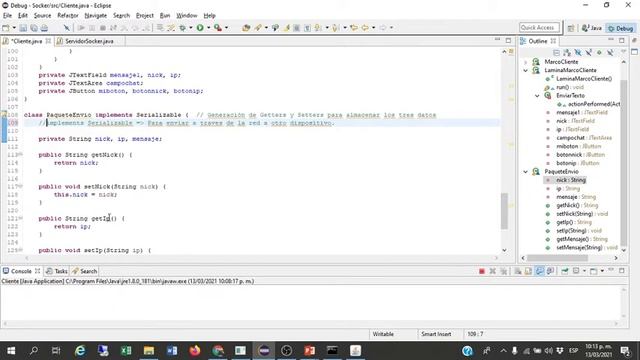Click the Terminate icon in main toolbar
Viewport: 640px width, 360px height.
102,28
